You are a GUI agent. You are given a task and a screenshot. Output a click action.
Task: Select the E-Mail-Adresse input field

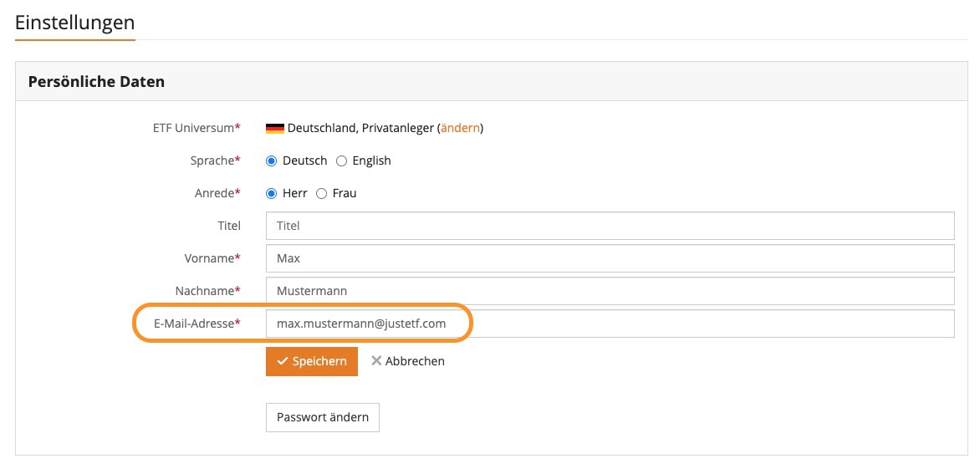(610, 324)
